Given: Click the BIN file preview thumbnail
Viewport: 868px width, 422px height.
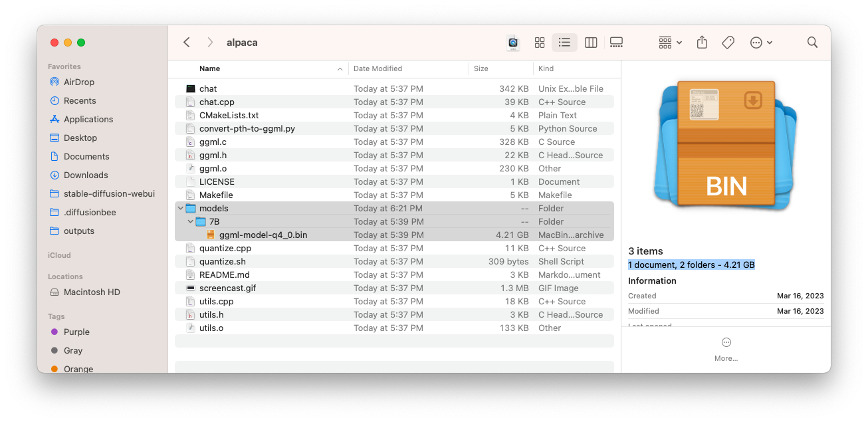Looking at the screenshot, I should coord(726,145).
